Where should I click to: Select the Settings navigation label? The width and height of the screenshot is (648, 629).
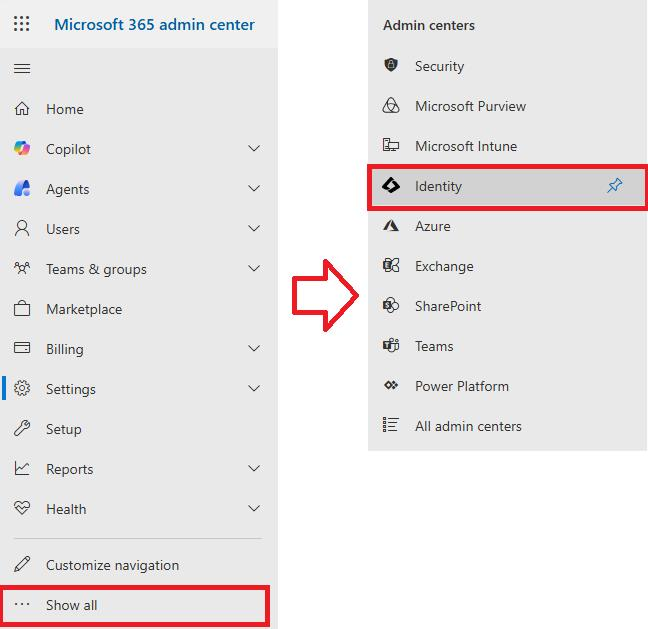71,389
